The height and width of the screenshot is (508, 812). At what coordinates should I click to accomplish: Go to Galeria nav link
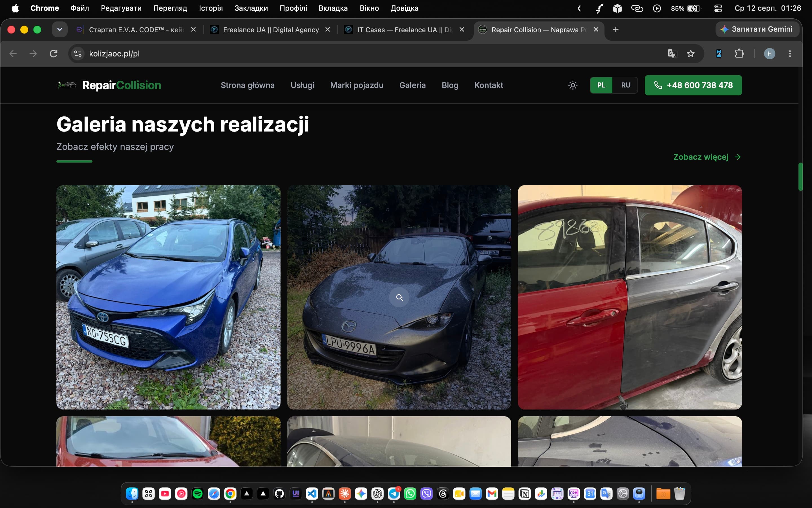[412, 85]
